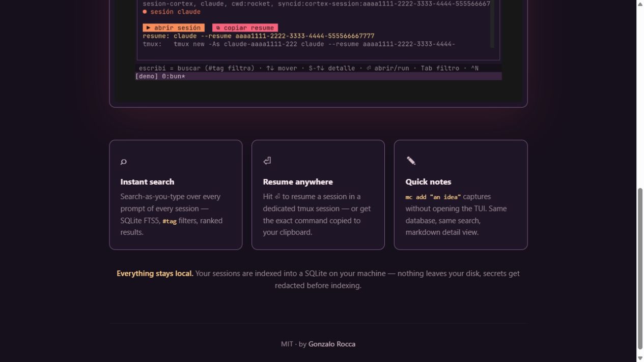The width and height of the screenshot is (644, 362).
Task: Click the return-arrow icon above Resume anywhere
Action: coord(267,161)
